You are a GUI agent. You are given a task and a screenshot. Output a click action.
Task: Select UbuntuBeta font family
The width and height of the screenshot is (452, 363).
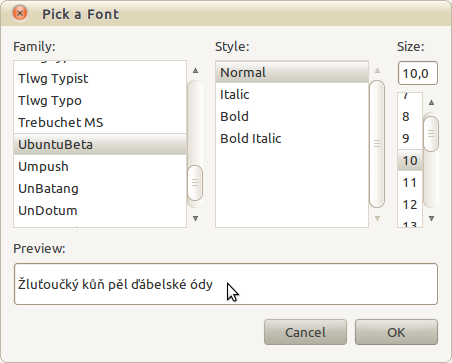click(x=100, y=144)
